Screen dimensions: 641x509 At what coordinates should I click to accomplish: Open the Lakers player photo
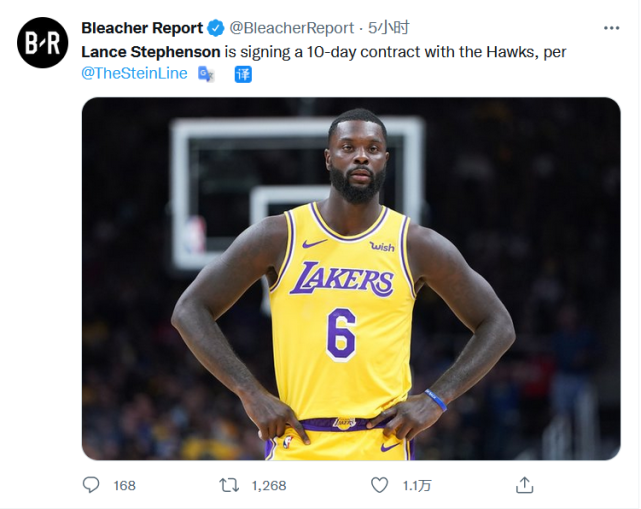[351, 278]
